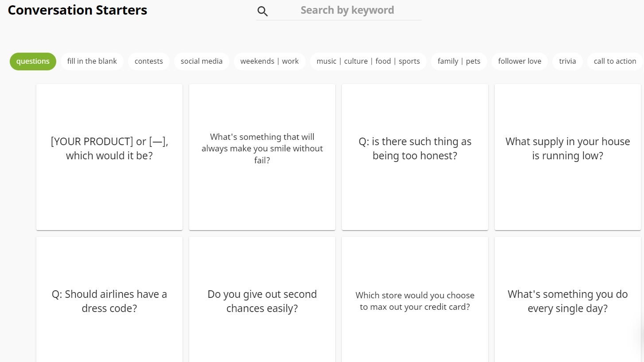This screenshot has height=362, width=644.
Task: Switch to fill in the blank tab
Action: 92,62
